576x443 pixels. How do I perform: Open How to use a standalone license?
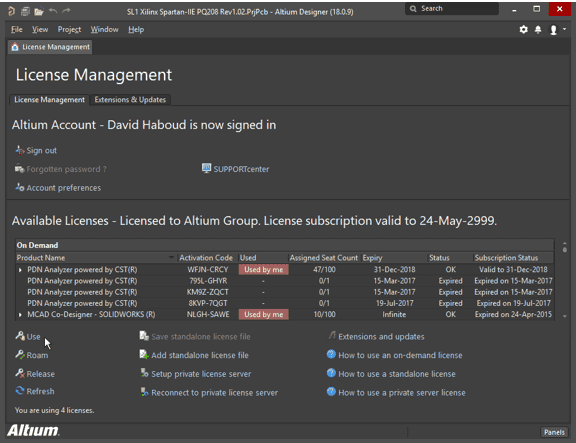click(397, 374)
